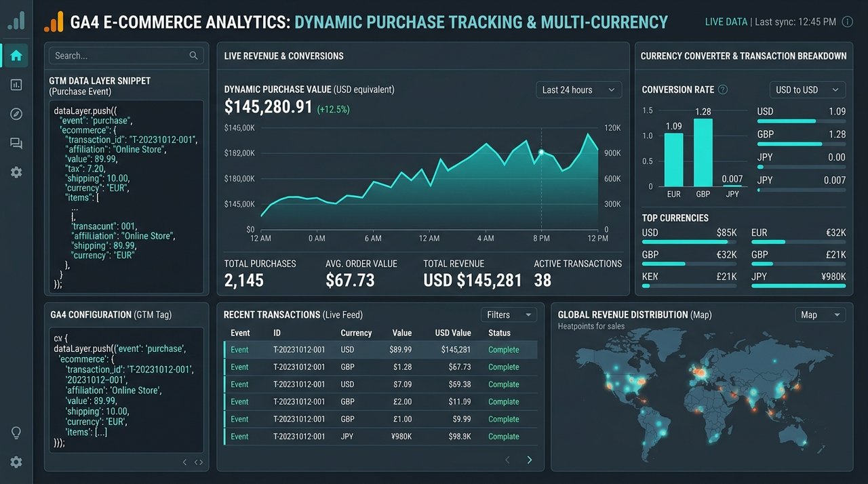
Task: Open the Home sidebar icon
Action: click(16, 56)
